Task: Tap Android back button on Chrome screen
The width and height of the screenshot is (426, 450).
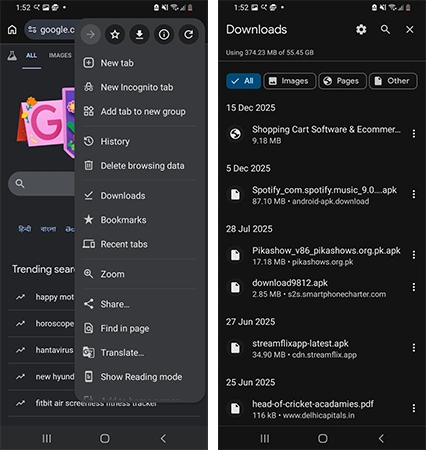Action: click(163, 438)
